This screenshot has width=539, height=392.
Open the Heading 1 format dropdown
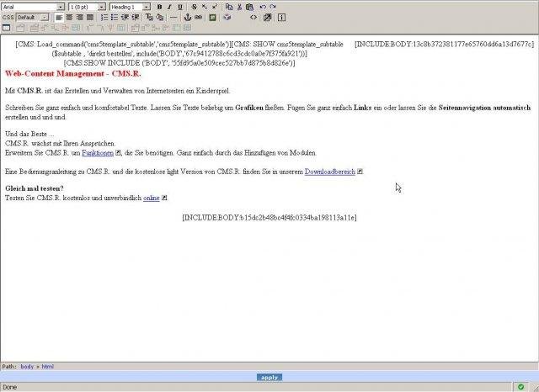[130, 7]
